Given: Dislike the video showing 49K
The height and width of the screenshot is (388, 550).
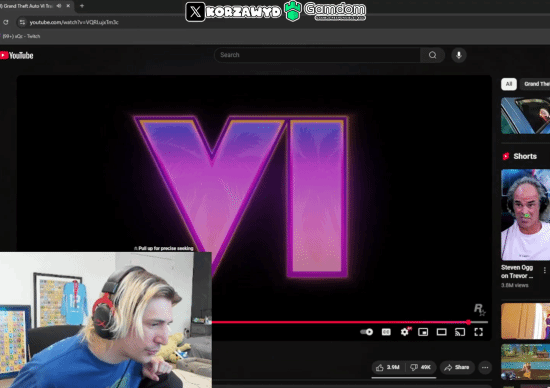Looking at the screenshot, I should tap(421, 367).
